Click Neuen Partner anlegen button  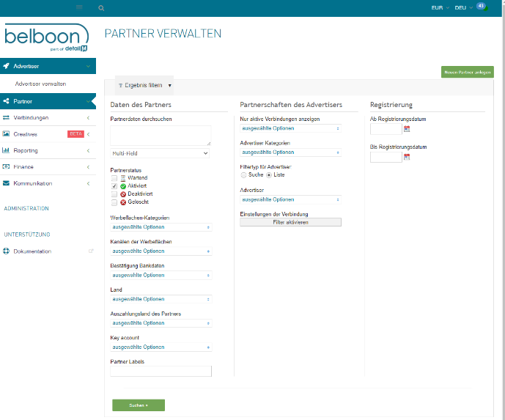(x=467, y=72)
